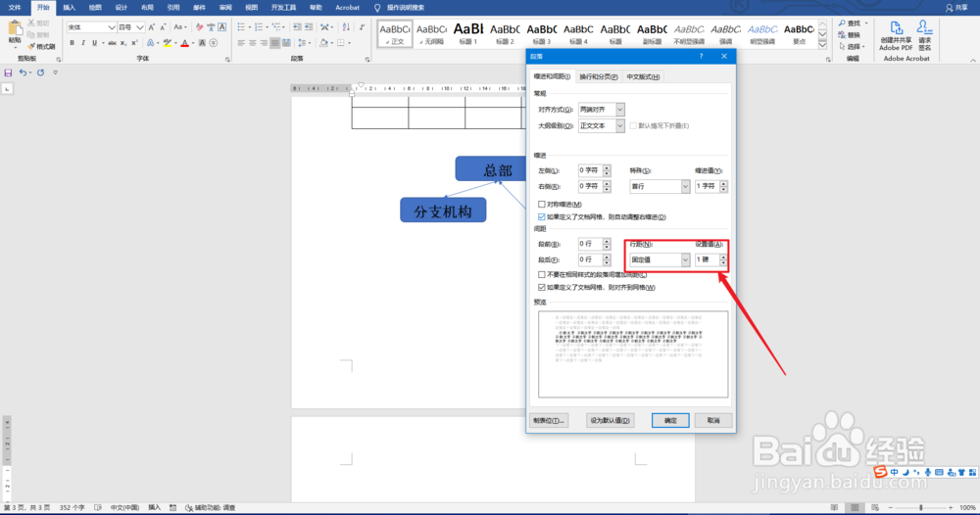Image resolution: width=980 pixels, height=515 pixels.
Task: Apply strikethrough (abc) formatting
Action: click(112, 43)
